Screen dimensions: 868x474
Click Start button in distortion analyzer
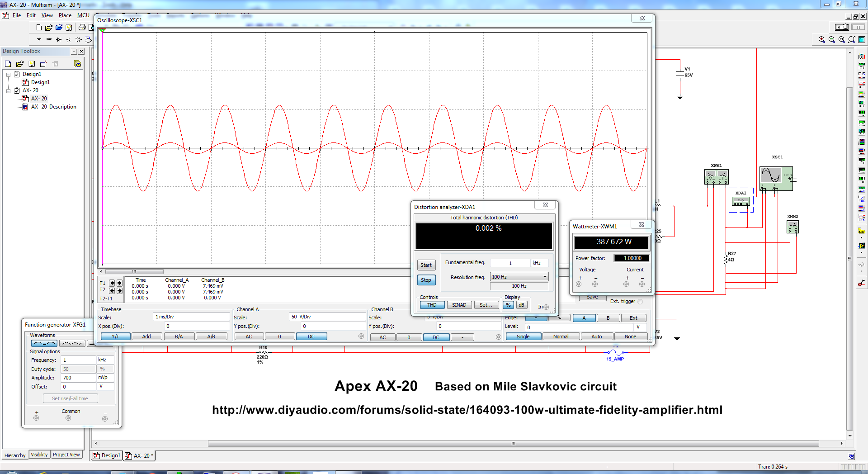pos(426,265)
